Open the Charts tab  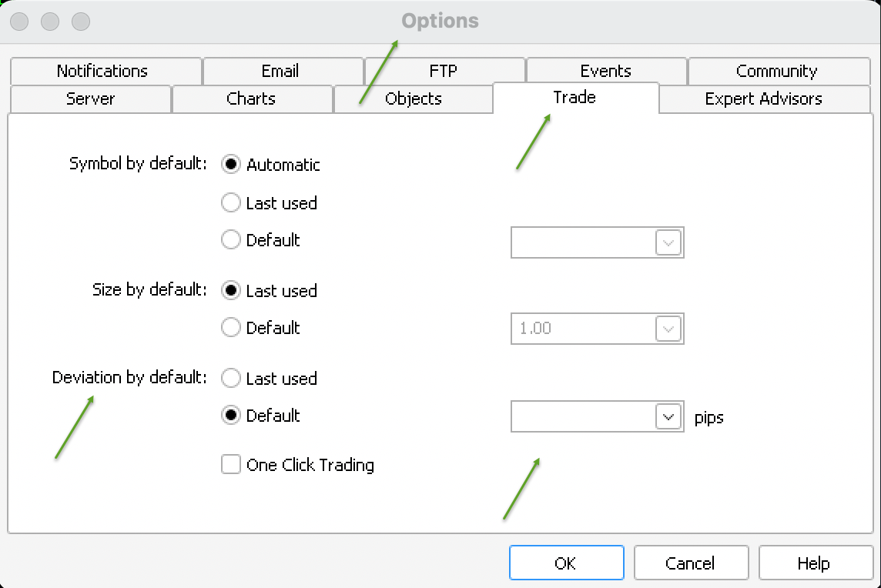[x=252, y=99]
